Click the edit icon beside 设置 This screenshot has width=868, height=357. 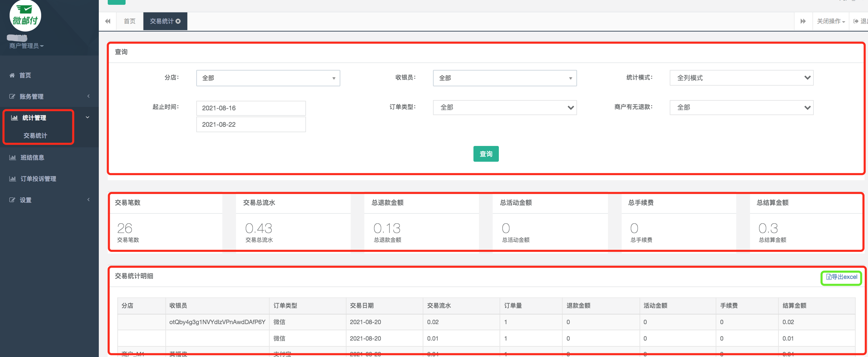(x=12, y=200)
